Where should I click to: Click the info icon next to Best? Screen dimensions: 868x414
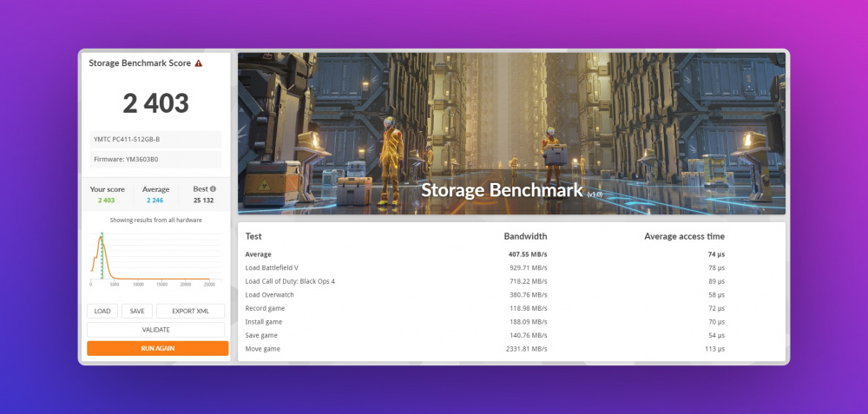click(214, 188)
